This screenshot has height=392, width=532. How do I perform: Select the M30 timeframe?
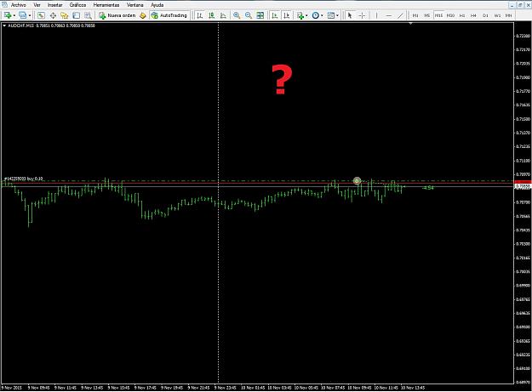point(450,15)
